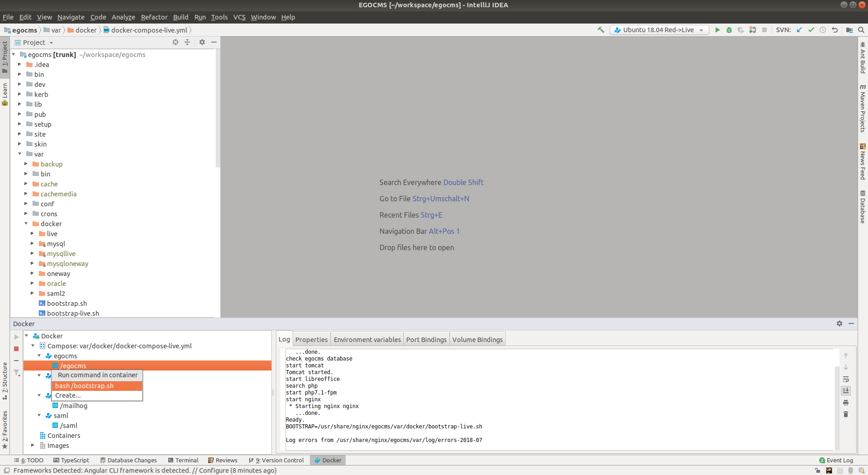Collapse the saml service node in Docker tree
The width and height of the screenshot is (868, 475).
point(39,415)
